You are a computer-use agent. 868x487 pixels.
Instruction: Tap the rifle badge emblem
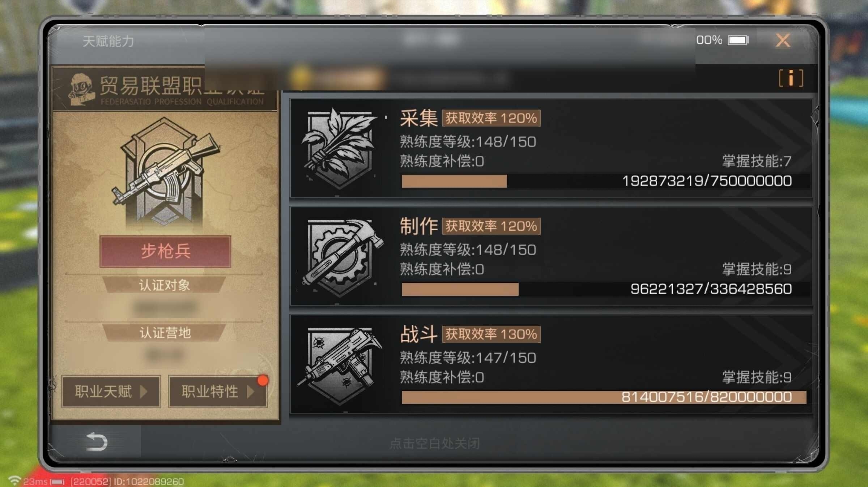pyautogui.click(x=165, y=171)
